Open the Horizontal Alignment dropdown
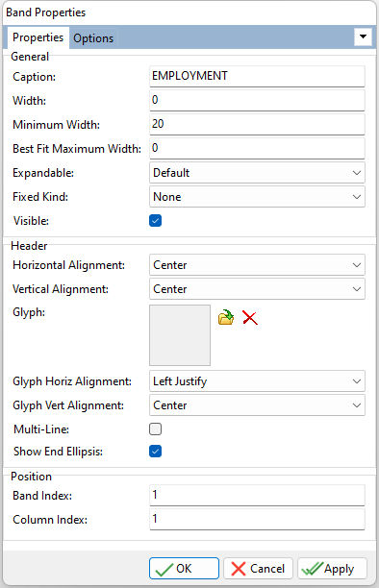 point(257,265)
